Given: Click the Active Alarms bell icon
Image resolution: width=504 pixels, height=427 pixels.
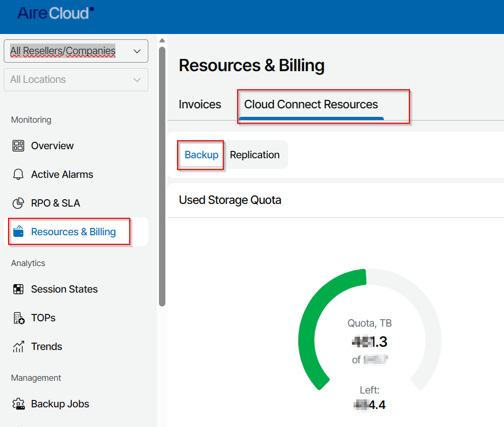Looking at the screenshot, I should coord(18,174).
